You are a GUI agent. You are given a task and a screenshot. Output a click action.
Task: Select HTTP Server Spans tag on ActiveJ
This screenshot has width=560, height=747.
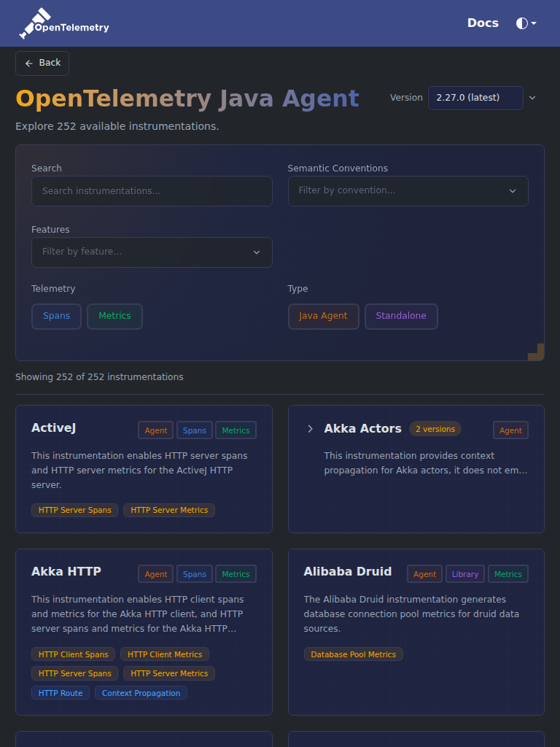[x=75, y=510]
